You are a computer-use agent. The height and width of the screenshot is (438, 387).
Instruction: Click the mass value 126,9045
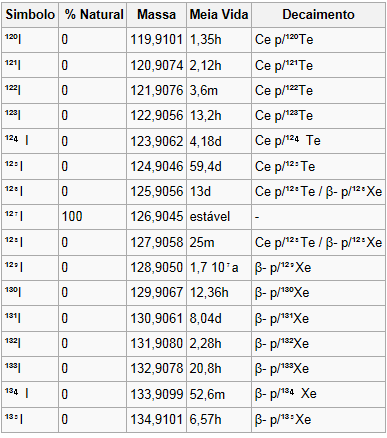157,217
